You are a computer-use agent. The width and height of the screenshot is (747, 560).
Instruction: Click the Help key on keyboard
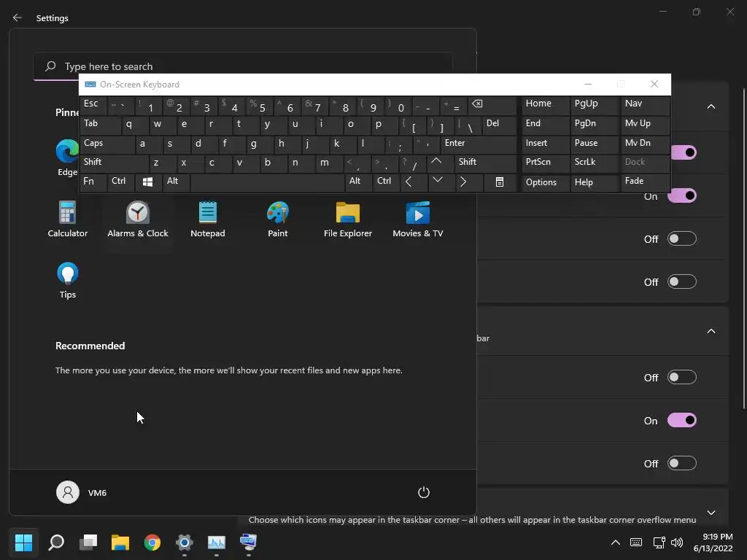click(594, 182)
